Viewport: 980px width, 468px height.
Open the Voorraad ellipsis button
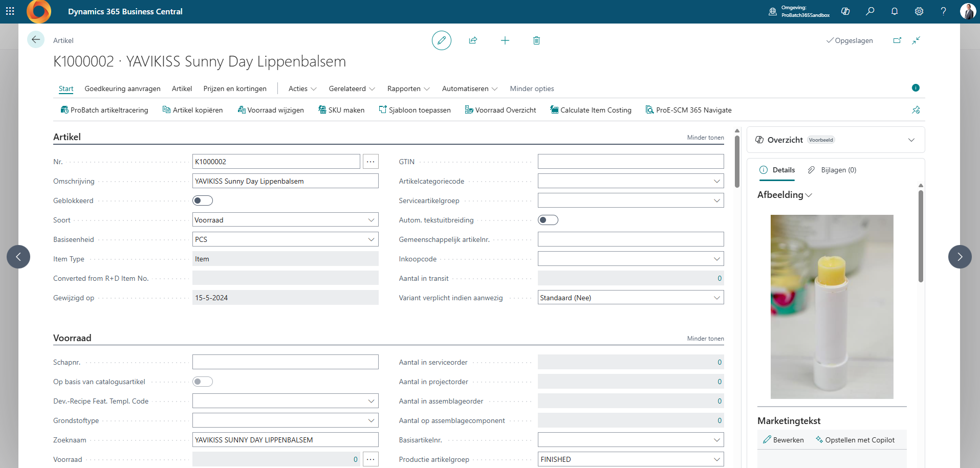coord(371,459)
